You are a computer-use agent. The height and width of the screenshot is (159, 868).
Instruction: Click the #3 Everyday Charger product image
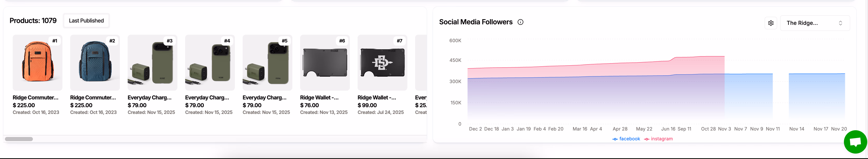click(152, 63)
